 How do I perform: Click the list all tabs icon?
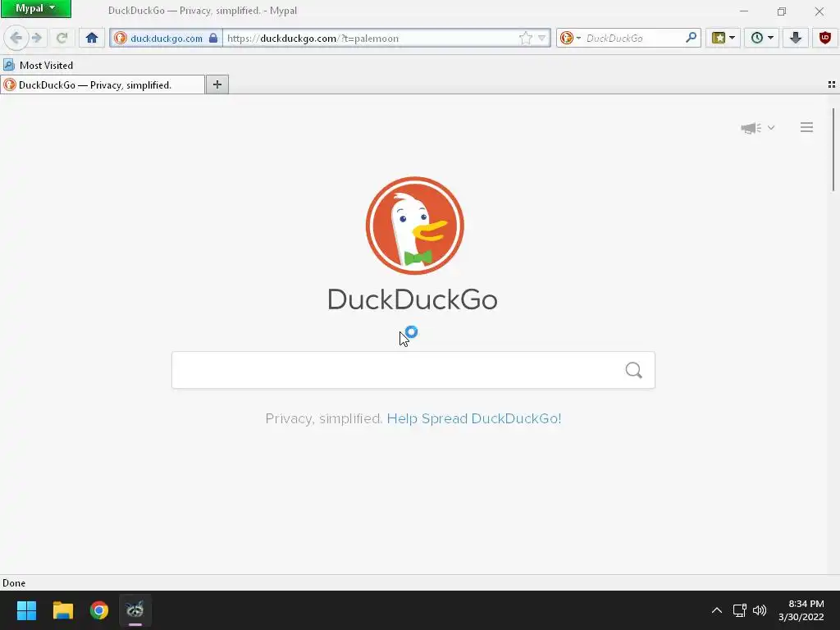coord(832,84)
